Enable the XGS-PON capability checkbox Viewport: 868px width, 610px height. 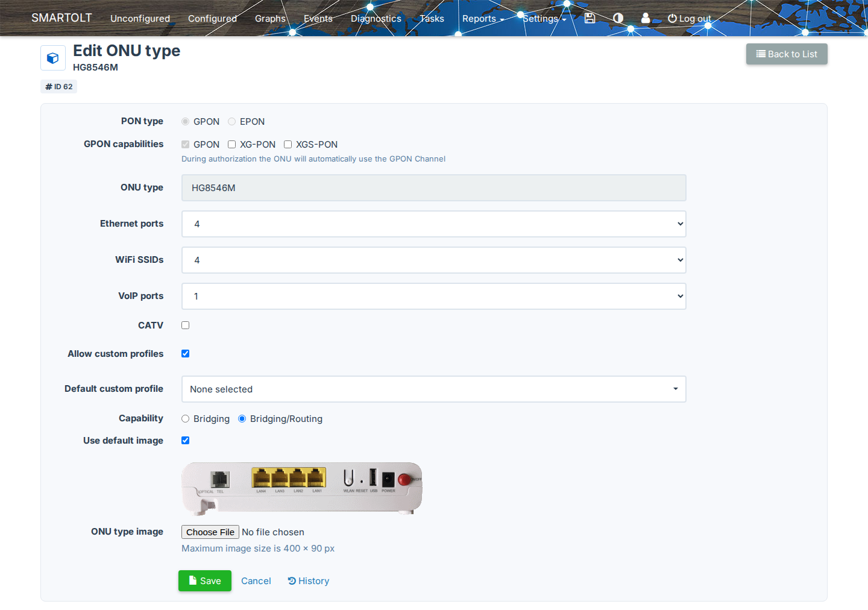[x=288, y=145]
